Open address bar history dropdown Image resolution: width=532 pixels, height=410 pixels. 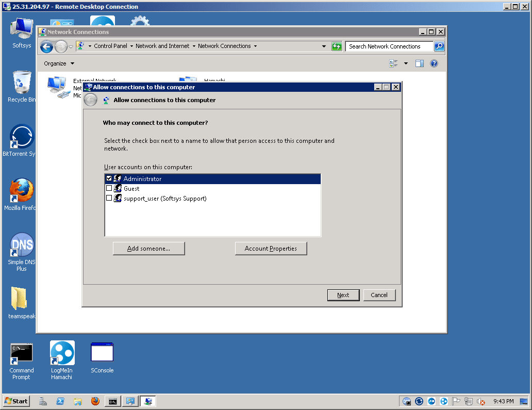click(x=324, y=46)
